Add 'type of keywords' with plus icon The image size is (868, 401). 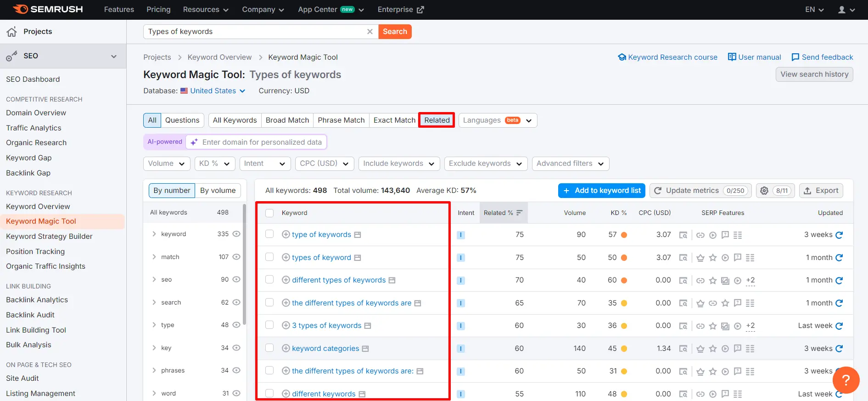point(286,235)
